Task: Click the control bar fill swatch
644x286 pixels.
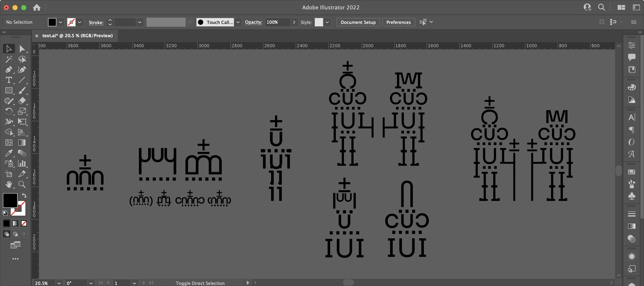Action: pos(52,22)
